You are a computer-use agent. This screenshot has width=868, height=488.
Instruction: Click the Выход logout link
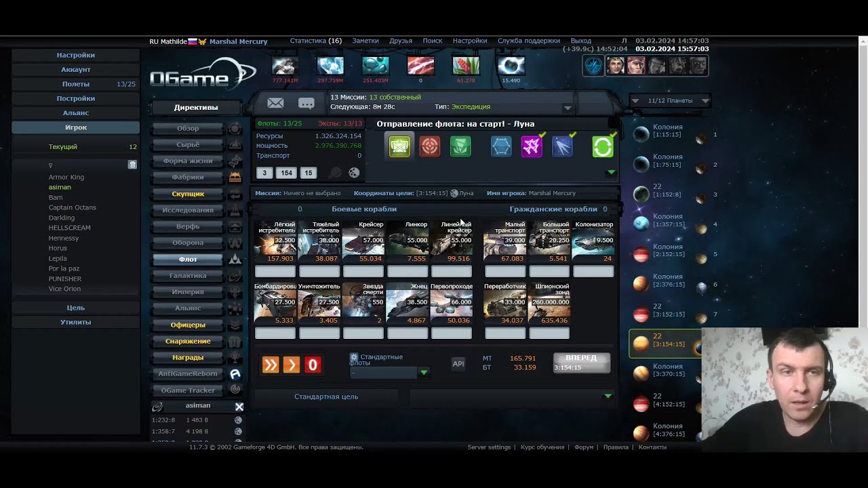(581, 41)
